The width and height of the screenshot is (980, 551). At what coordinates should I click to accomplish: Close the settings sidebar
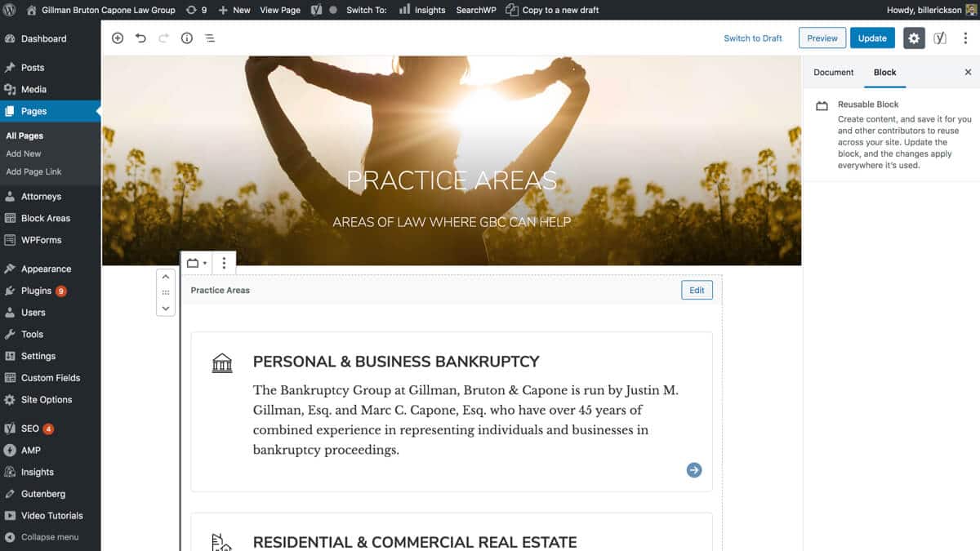968,73
